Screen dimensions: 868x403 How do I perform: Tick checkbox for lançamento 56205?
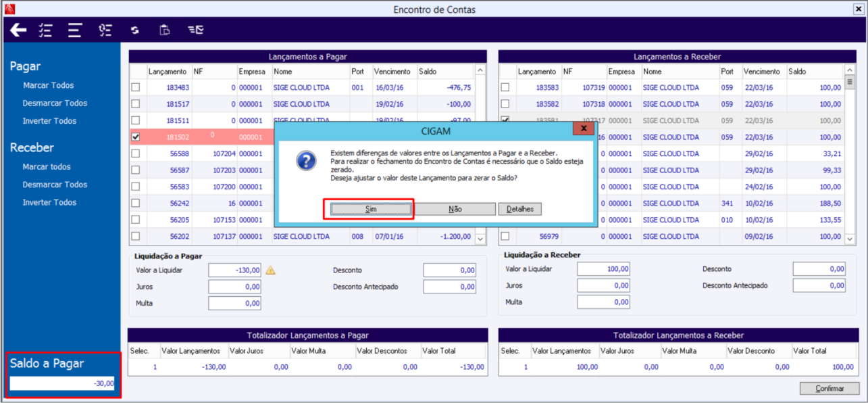coord(136,220)
